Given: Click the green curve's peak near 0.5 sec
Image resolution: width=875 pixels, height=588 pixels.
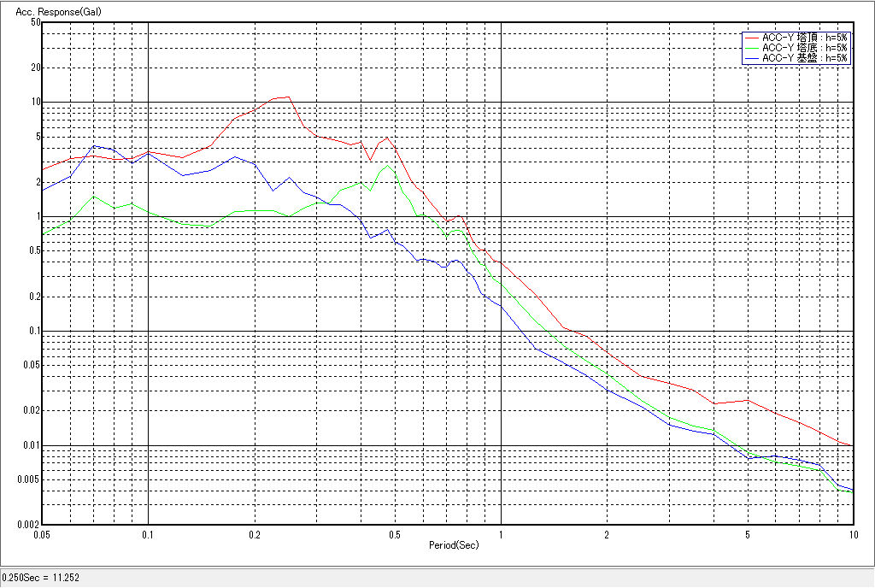Looking at the screenshot, I should tap(389, 165).
